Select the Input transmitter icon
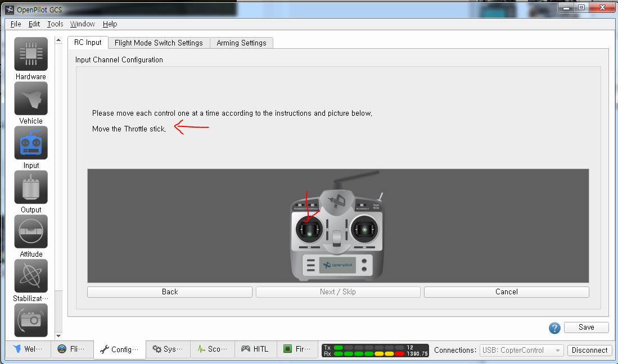This screenshot has height=364, width=618. coord(31,143)
